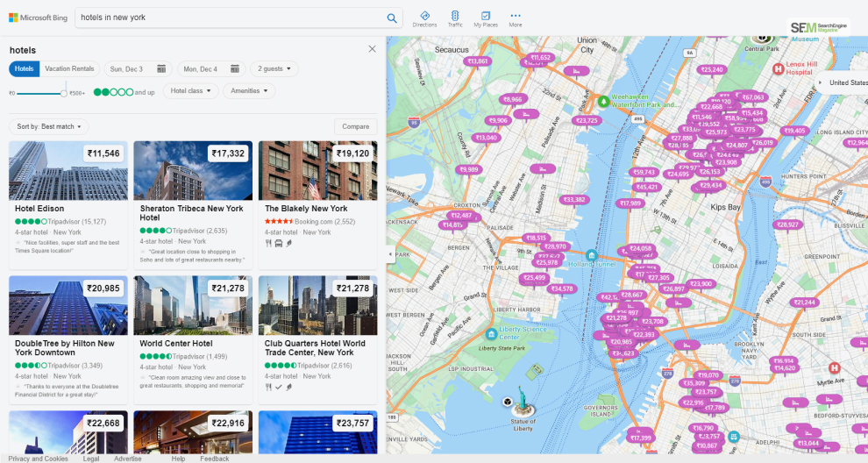The height and width of the screenshot is (463, 868).
Task: Select the ₹33,382 hotel map pin
Action: pos(574,200)
